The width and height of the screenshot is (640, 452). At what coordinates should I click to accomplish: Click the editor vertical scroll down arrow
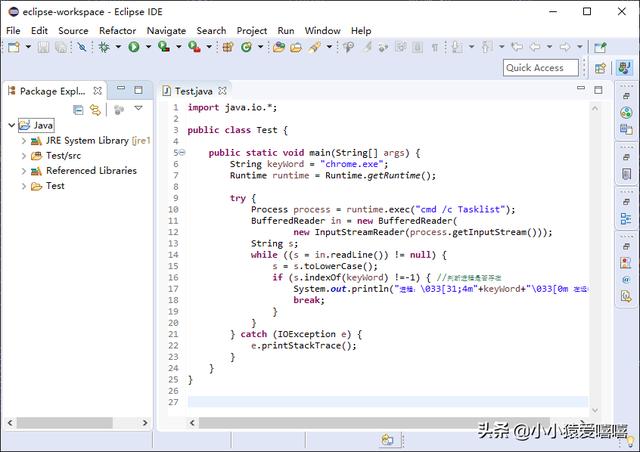[595, 410]
